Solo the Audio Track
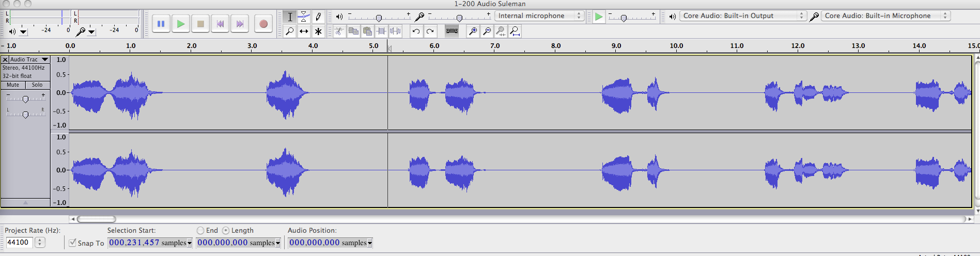Screen dimensions: 980x256 tap(37, 85)
